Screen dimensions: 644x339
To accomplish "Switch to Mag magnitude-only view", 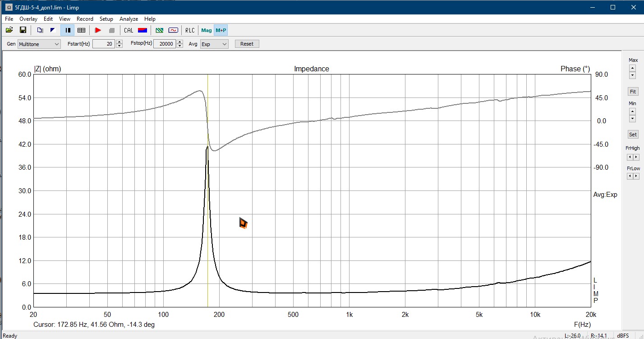I will 207,30.
